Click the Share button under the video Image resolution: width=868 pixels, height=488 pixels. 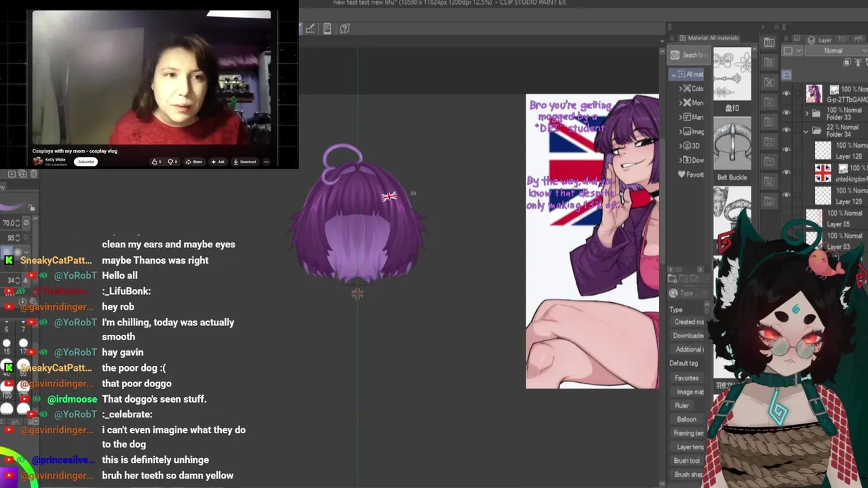[194, 162]
